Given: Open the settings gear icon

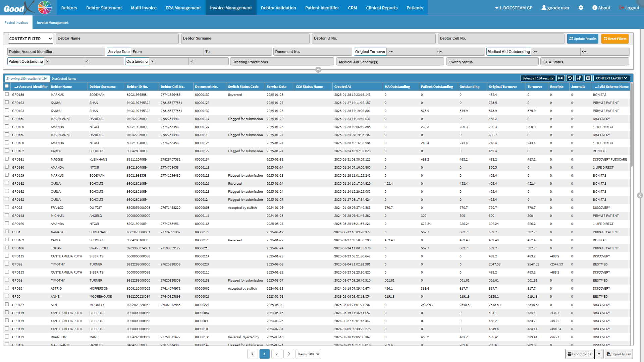Looking at the screenshot, I should coord(581,8).
